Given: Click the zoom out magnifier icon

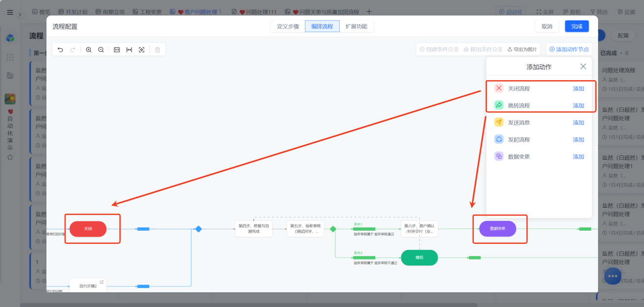Looking at the screenshot, I should 101,50.
